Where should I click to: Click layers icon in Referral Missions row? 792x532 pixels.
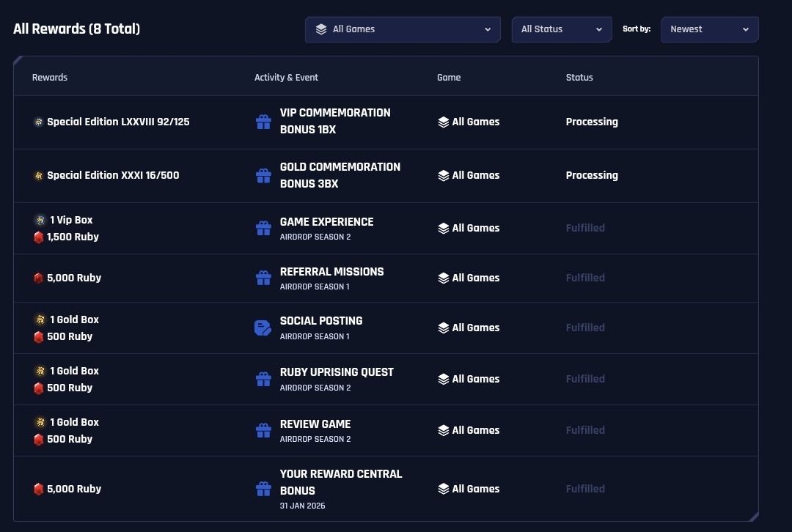[444, 278]
